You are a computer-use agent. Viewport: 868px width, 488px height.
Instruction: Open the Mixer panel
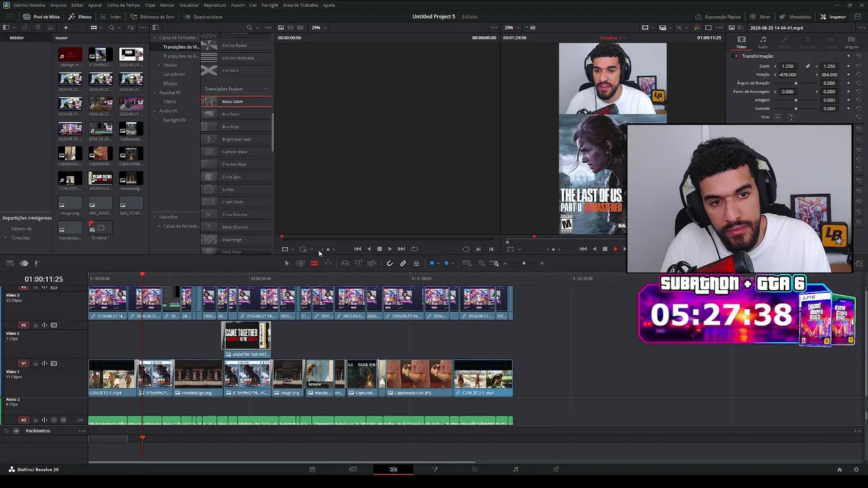tap(761, 16)
